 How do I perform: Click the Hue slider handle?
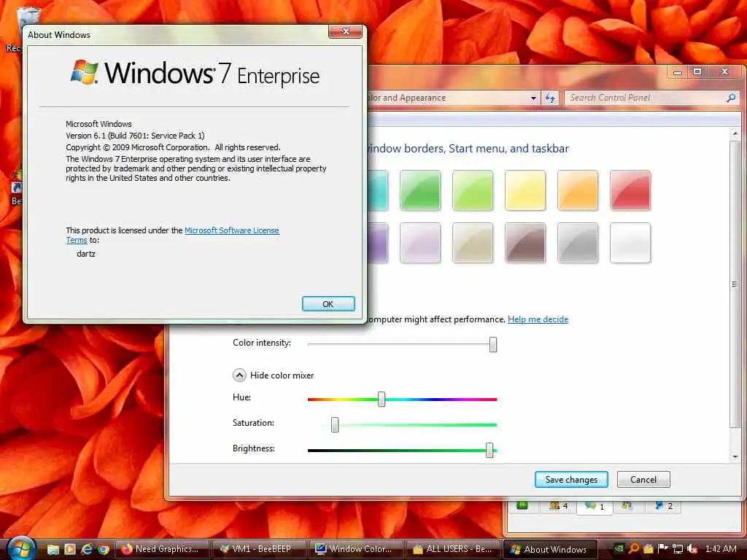[382, 399]
